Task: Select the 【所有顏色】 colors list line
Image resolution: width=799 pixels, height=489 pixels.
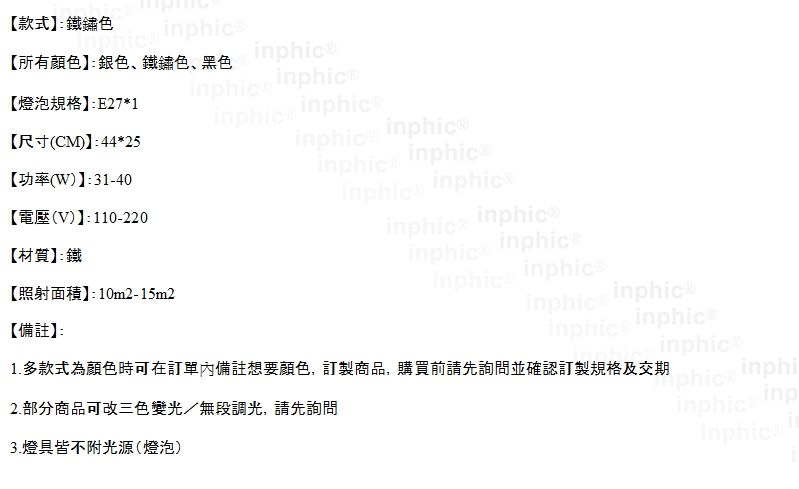Action: pos(121,63)
